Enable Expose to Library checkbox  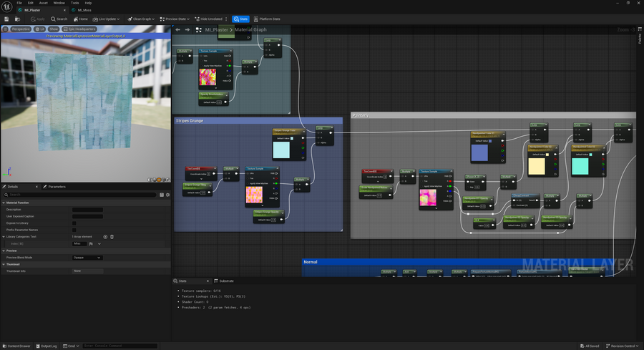(74, 223)
